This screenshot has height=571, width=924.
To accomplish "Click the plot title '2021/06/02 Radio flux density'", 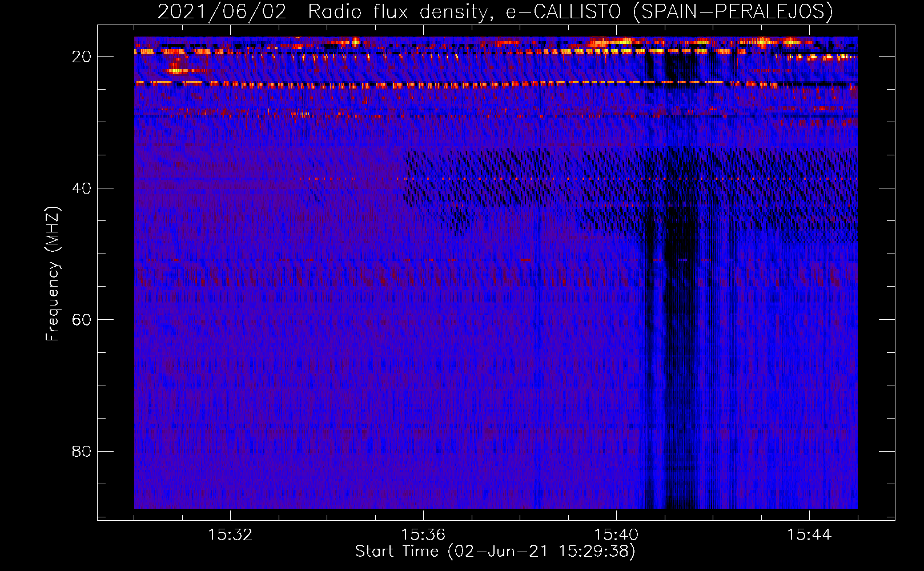I will (495, 12).
